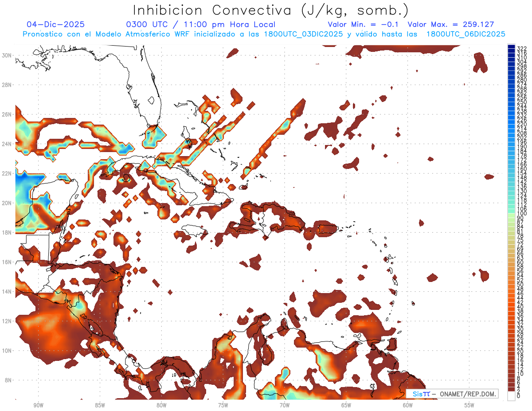The image size is (532, 411).
Task: Click the '75W' longitude label
Action: 223,405
